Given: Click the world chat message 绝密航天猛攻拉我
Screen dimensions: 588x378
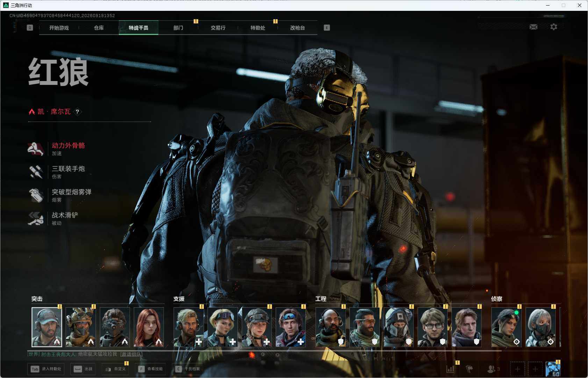Looking at the screenshot, I should pyautogui.click(x=98, y=354).
